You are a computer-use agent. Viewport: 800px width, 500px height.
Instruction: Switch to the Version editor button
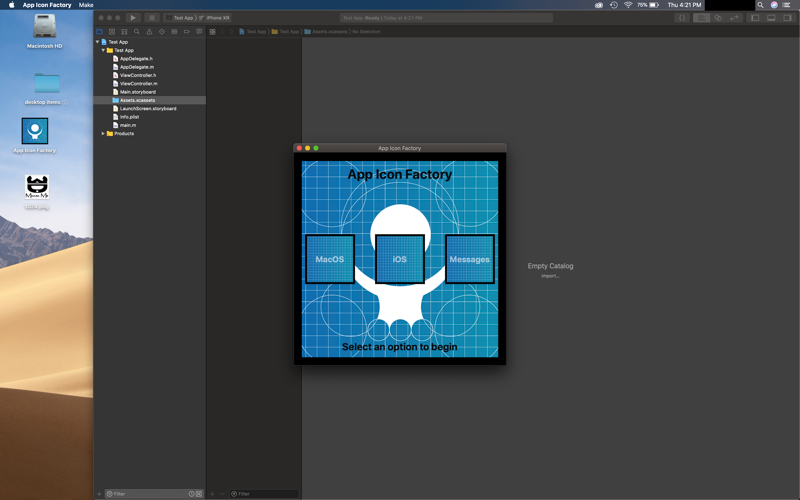coord(734,18)
